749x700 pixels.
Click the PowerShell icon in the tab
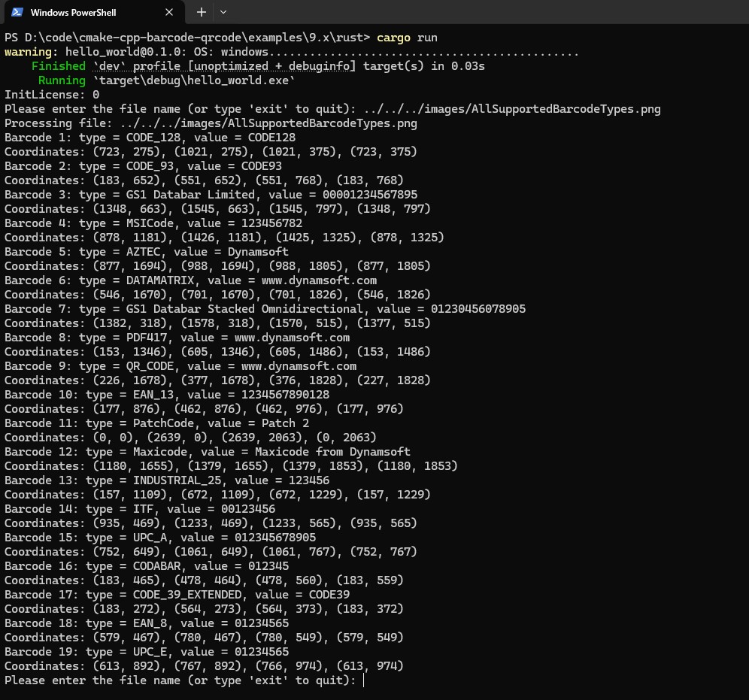[x=17, y=12]
